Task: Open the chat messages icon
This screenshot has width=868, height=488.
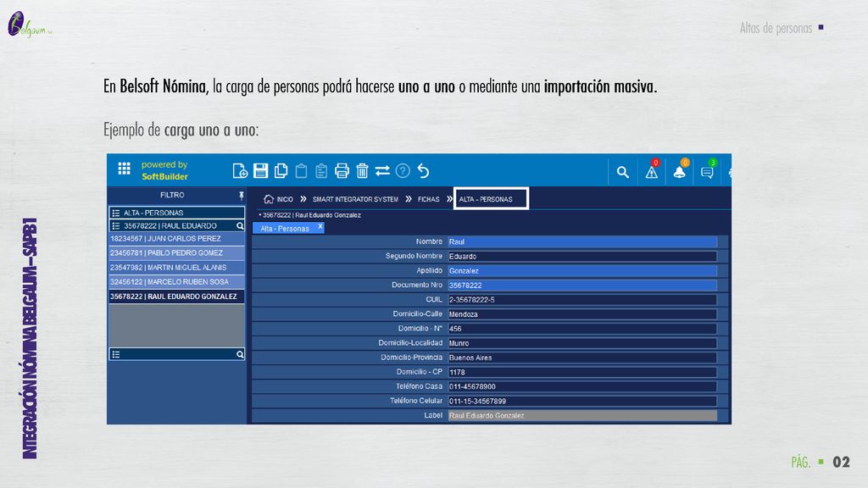Action: [708, 171]
